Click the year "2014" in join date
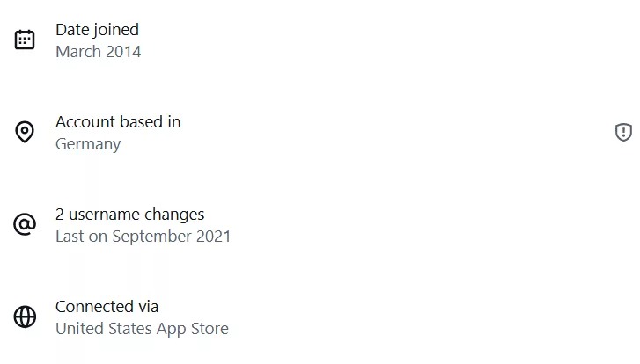This screenshot has width=640, height=364. (x=122, y=51)
